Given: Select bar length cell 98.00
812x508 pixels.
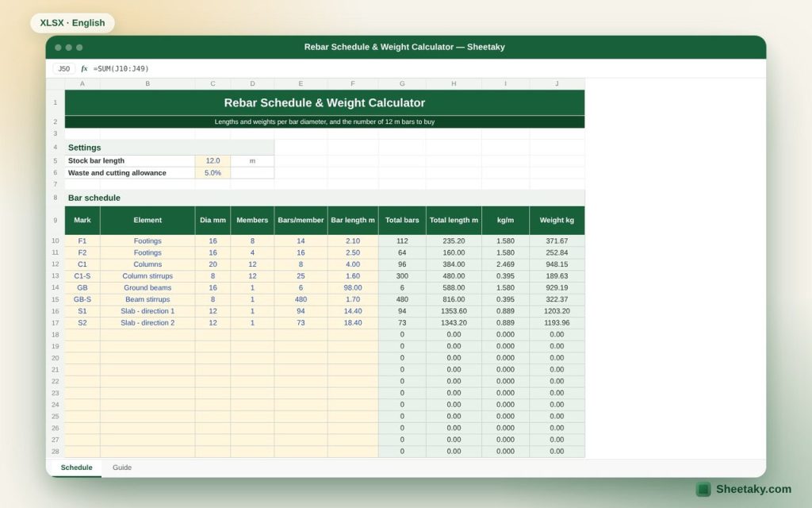Looking at the screenshot, I should coord(353,287).
